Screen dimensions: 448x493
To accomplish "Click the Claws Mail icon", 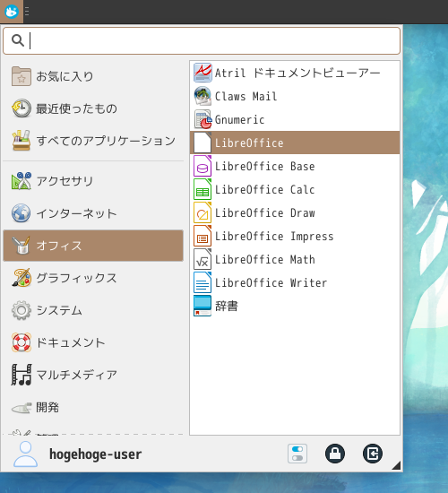I will point(202,96).
